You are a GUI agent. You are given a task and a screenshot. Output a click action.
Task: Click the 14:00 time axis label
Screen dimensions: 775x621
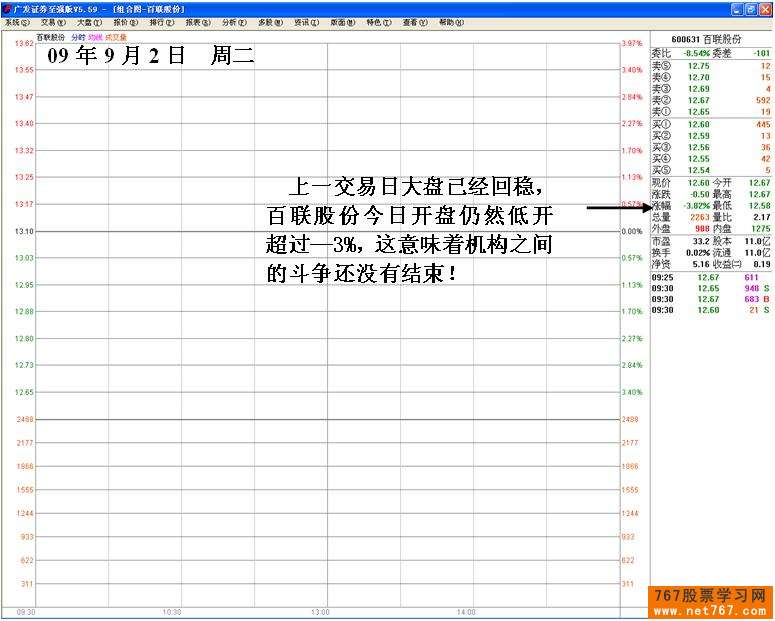[466, 613]
